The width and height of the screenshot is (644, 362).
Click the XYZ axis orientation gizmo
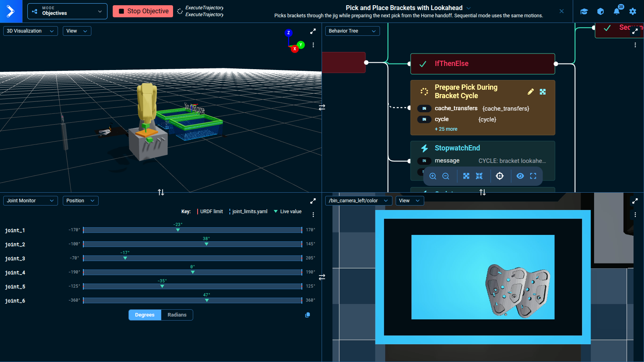(x=295, y=41)
